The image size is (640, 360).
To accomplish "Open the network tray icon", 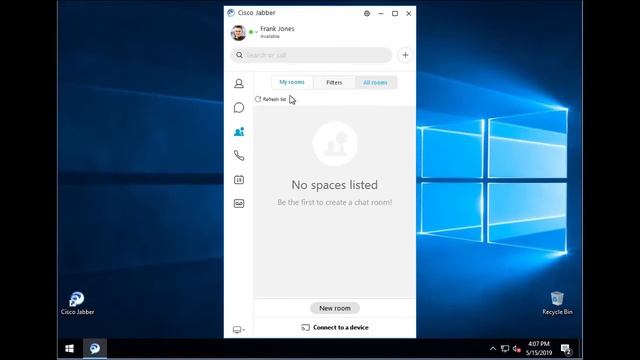I will click(505, 349).
